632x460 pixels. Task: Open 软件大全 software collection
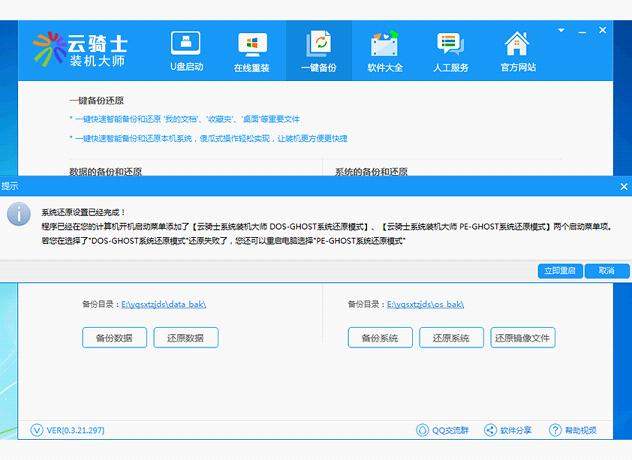point(385,52)
